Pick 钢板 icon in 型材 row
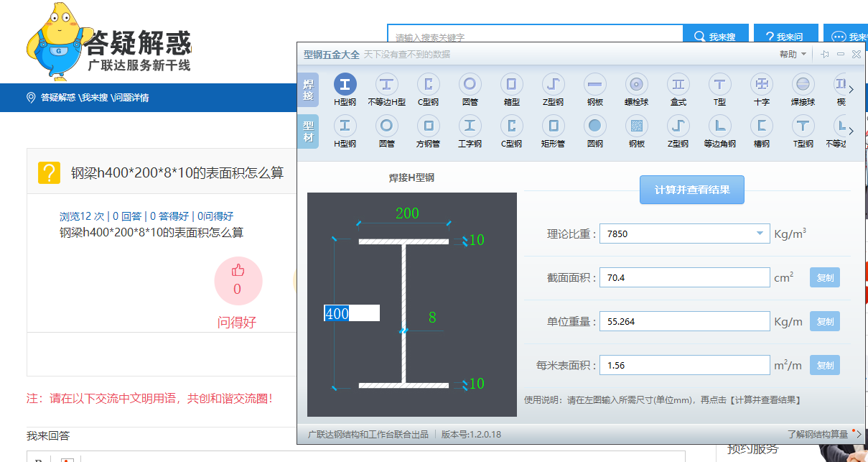Viewport: 868px width, 462px height. click(637, 126)
